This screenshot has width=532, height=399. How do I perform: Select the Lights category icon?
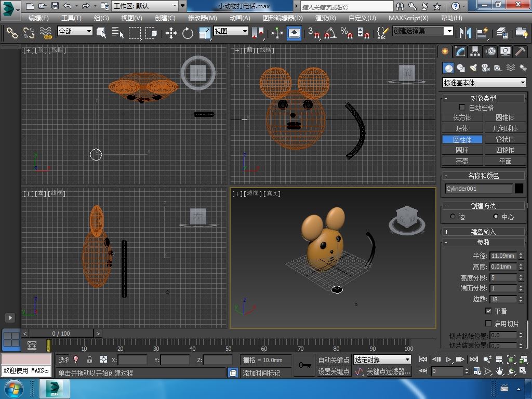pyautogui.click(x=473, y=68)
